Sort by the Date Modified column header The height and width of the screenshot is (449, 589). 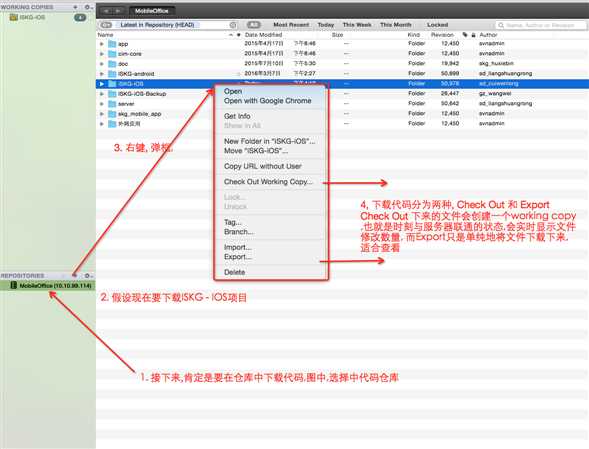(263, 35)
